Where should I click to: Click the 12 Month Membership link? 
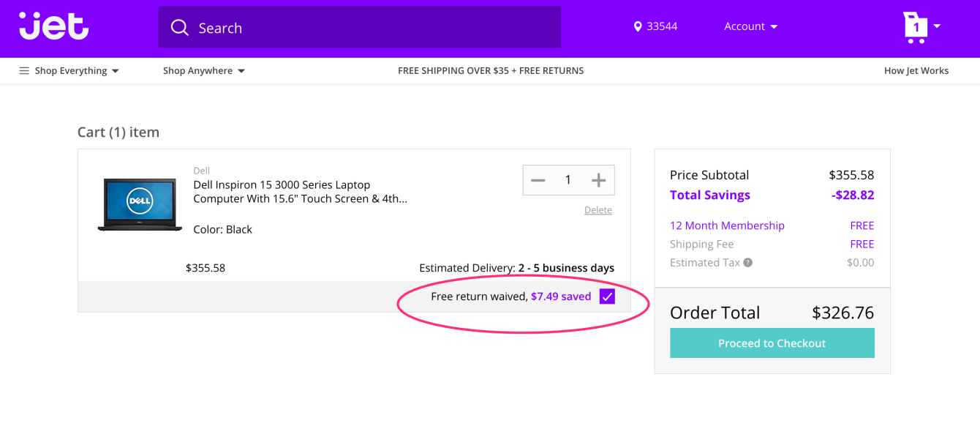(x=727, y=225)
